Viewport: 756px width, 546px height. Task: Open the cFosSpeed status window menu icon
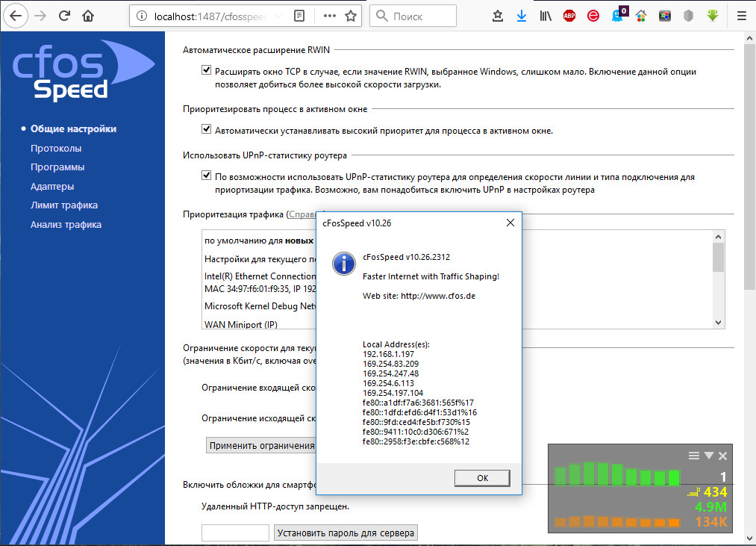pos(694,456)
